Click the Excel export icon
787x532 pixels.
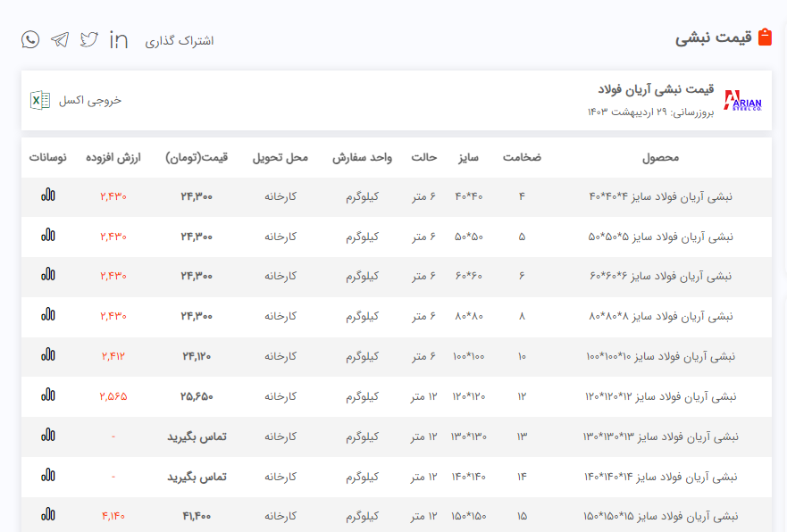tap(40, 100)
